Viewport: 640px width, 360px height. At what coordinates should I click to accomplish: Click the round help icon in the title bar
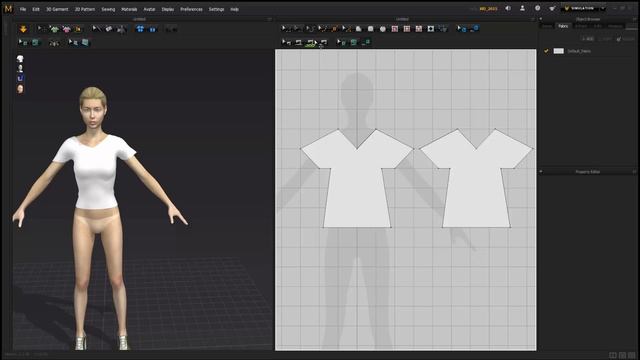click(x=537, y=8)
